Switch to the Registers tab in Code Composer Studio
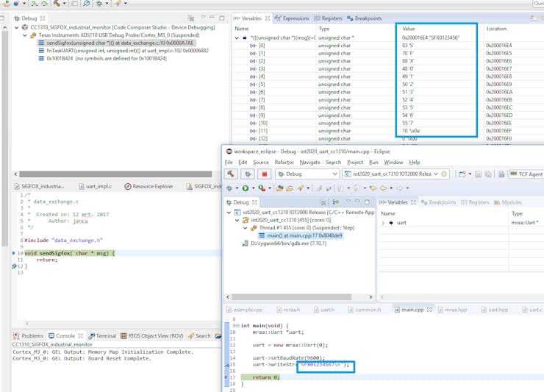 coord(328,18)
